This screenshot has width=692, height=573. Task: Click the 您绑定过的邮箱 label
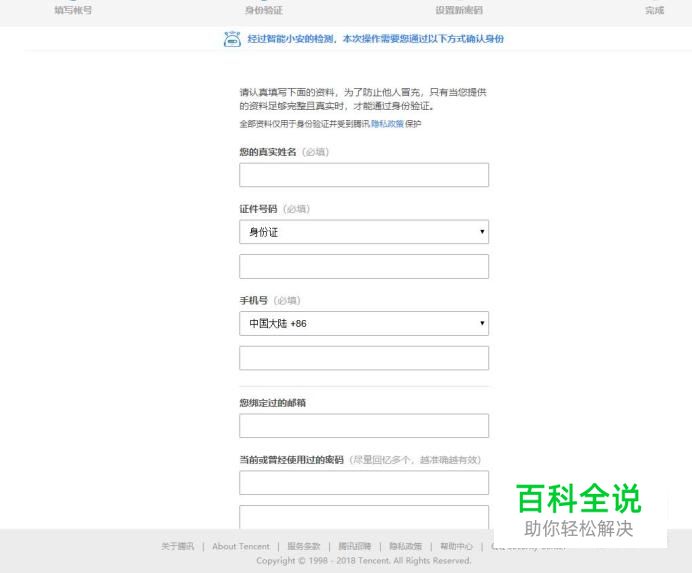273,403
